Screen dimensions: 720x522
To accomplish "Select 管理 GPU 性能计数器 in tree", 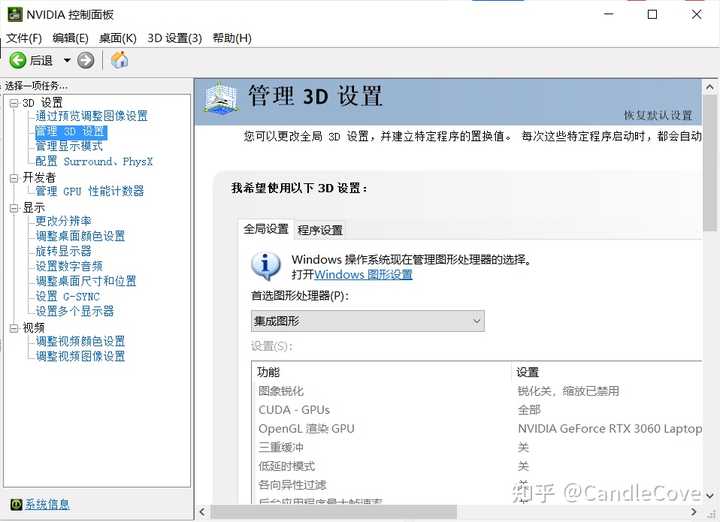I will click(x=90, y=191).
